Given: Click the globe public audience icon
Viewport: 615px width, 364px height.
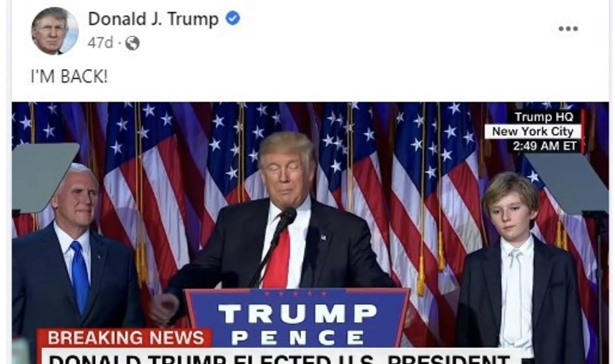Looking at the screenshot, I should [x=132, y=44].
